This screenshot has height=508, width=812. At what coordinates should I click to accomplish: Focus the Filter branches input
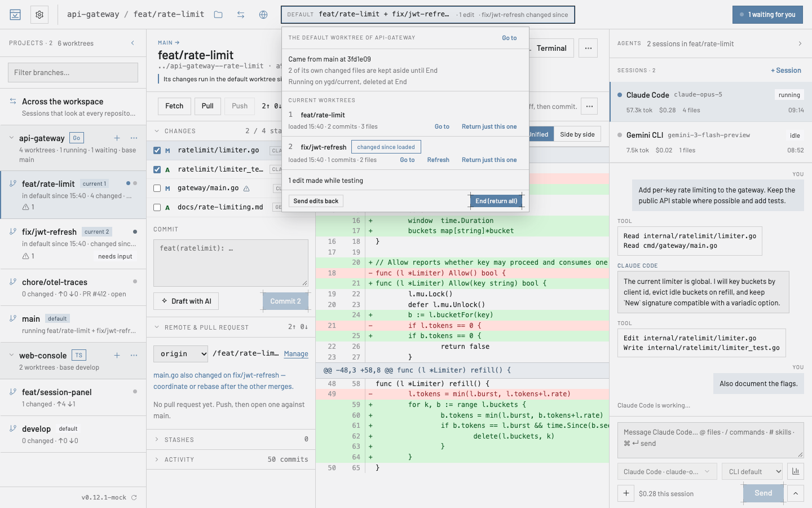click(x=73, y=72)
